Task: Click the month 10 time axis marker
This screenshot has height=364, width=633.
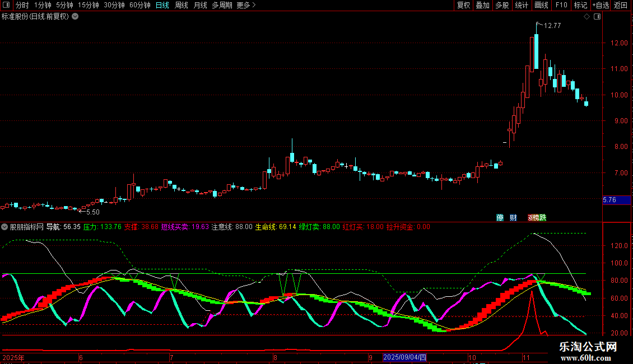Action: click(472, 357)
